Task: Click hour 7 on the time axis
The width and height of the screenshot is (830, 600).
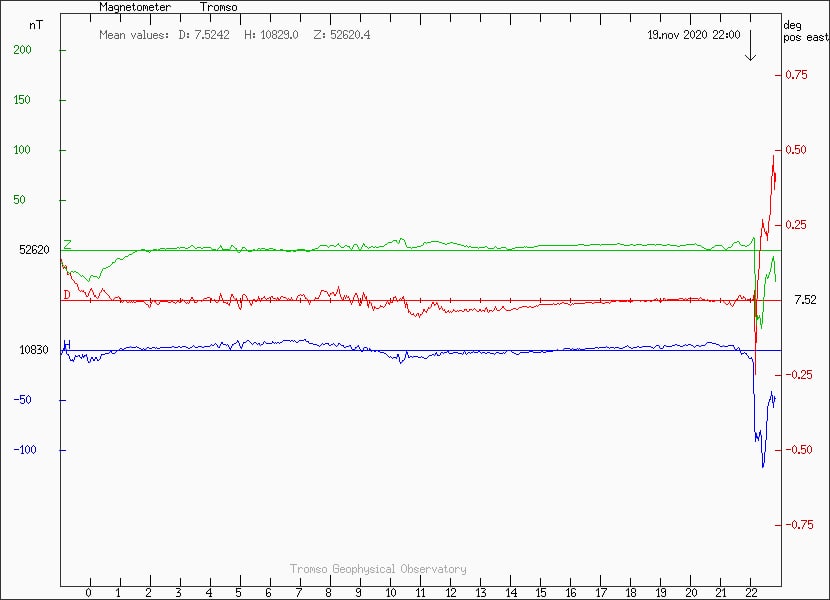Action: [299, 593]
